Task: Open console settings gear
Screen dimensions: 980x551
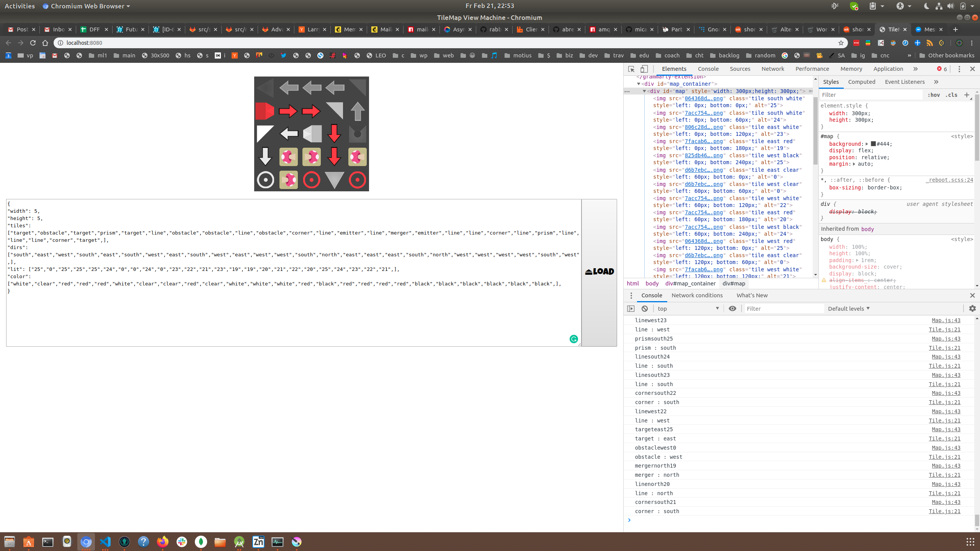Action: [972, 308]
